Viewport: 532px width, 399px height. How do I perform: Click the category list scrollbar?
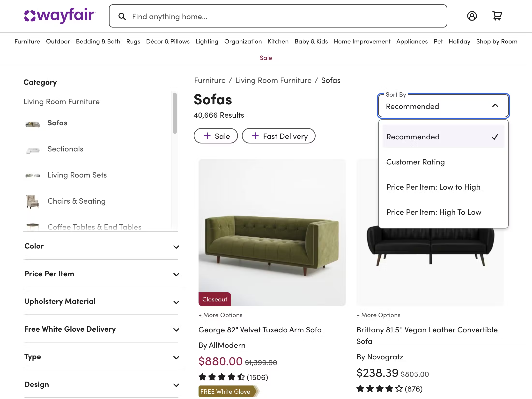point(175,114)
